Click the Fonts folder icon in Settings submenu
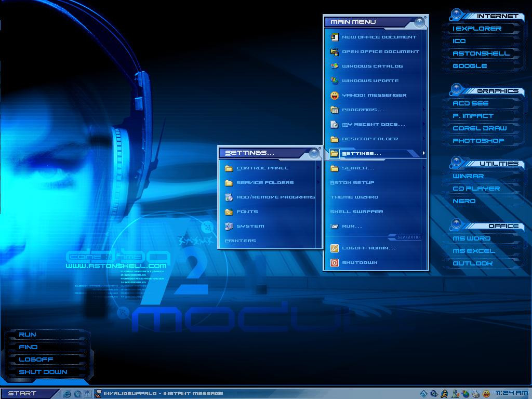Viewport: 532px width, 399px height. [x=229, y=212]
